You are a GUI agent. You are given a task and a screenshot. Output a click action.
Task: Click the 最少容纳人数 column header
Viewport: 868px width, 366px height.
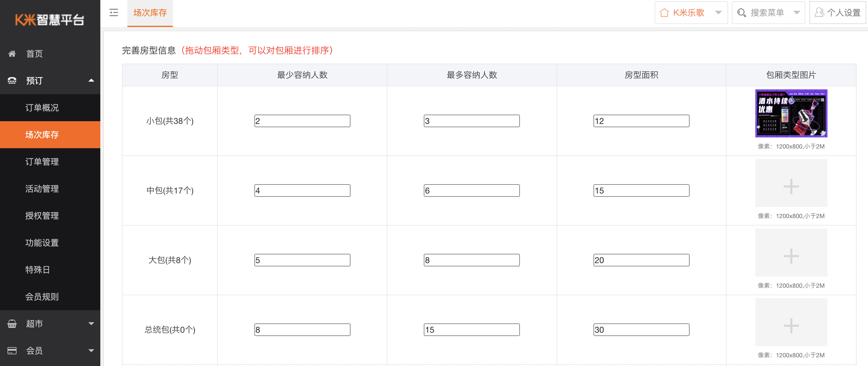point(302,75)
